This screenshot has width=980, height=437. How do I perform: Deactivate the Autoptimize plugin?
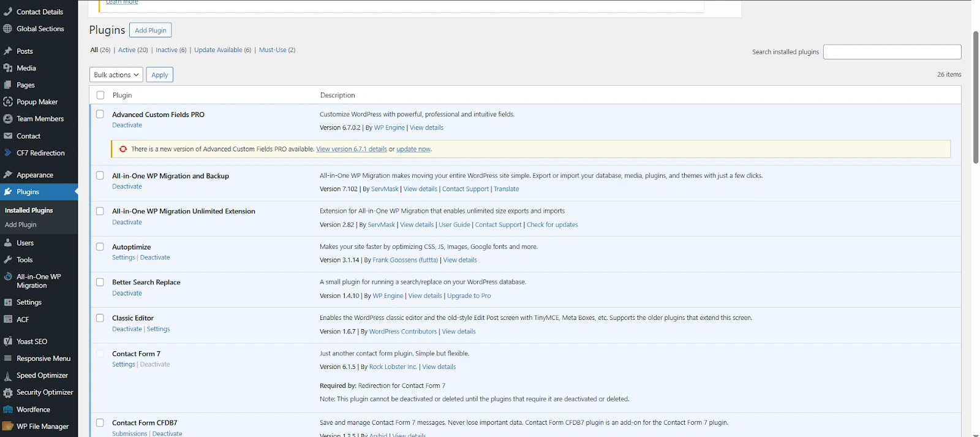155,257
